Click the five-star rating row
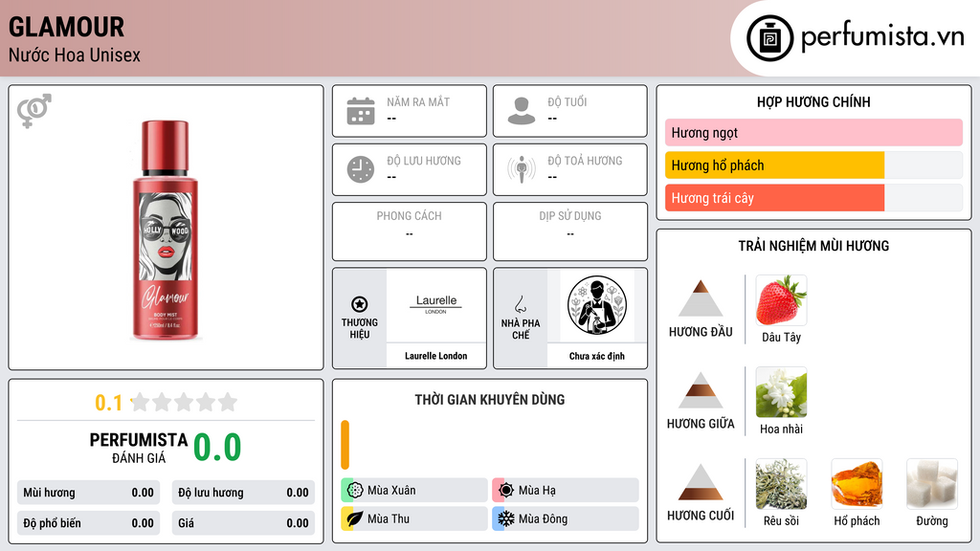Viewport: 980px width, 551px height. point(184,402)
